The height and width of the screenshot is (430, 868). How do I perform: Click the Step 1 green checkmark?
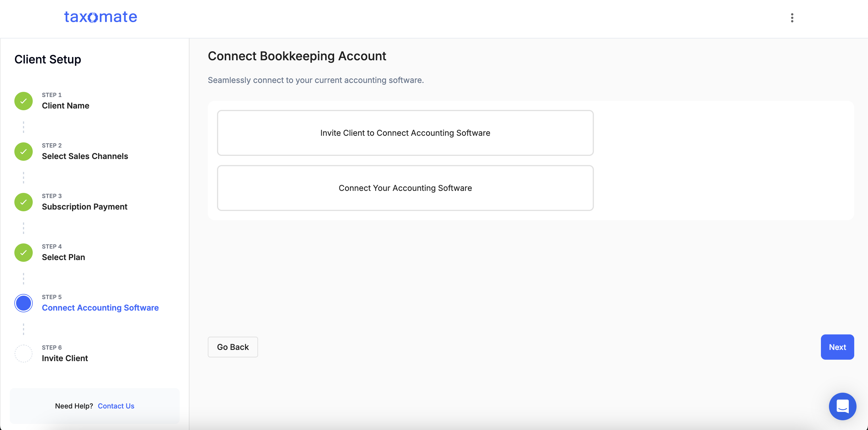(x=24, y=101)
